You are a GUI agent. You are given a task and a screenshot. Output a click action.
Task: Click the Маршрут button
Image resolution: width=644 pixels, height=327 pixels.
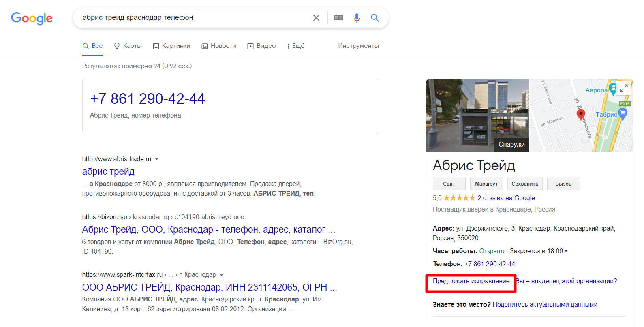point(486,184)
